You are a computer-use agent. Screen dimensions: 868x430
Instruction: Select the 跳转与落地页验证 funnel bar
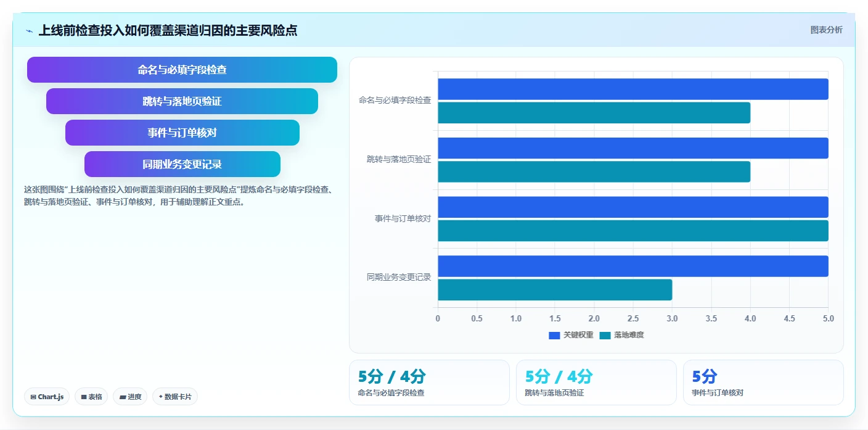(182, 101)
